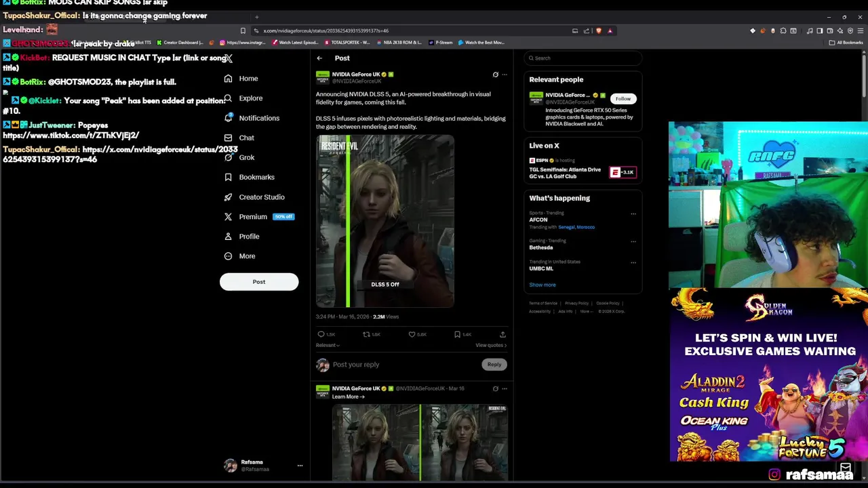Image resolution: width=868 pixels, height=488 pixels.
Task: Click the white Post button in sidebar
Action: tap(259, 282)
